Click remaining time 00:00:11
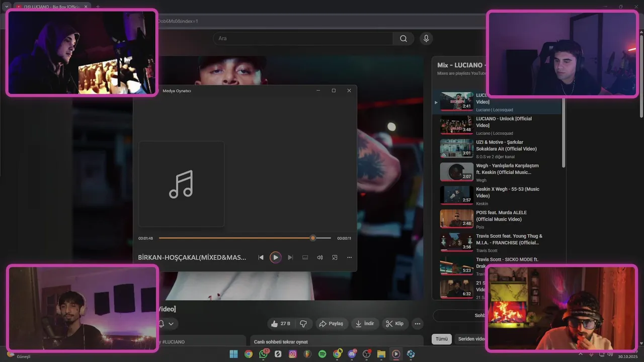The width and height of the screenshot is (644, 362). 344,238
